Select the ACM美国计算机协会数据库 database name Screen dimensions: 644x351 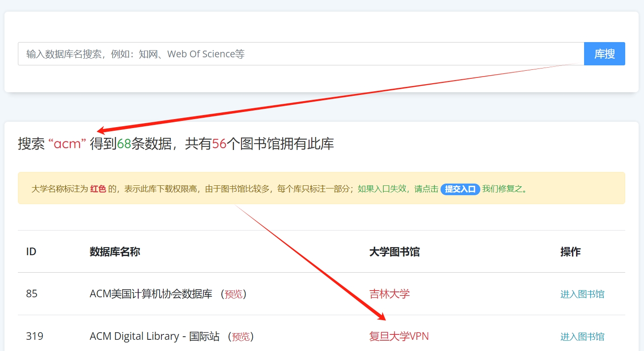coord(151,294)
